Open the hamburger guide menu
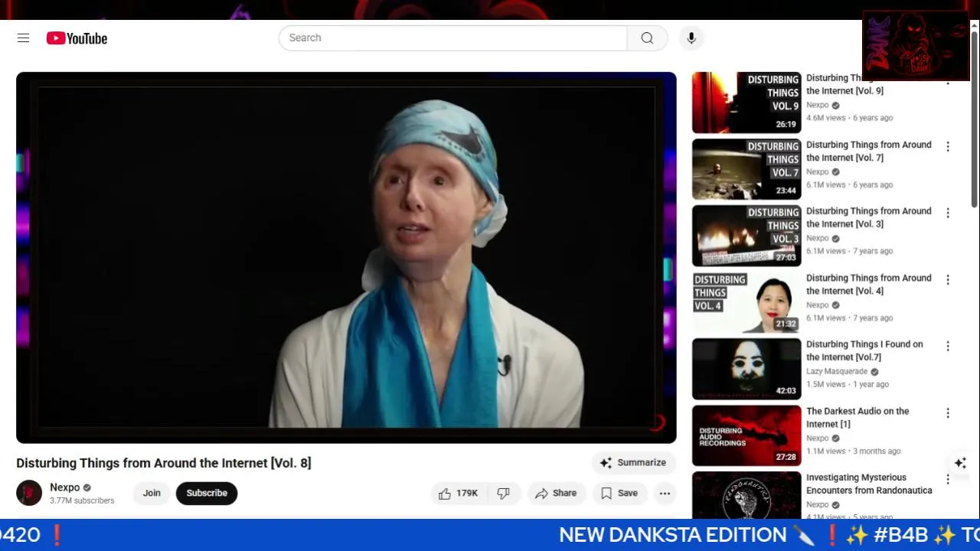This screenshot has height=551, width=980. 23,38
